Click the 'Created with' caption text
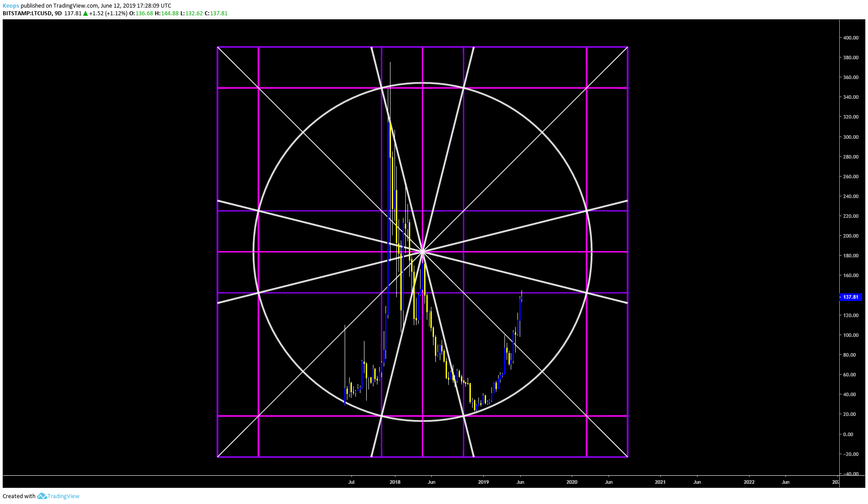868x504 pixels. (x=19, y=496)
